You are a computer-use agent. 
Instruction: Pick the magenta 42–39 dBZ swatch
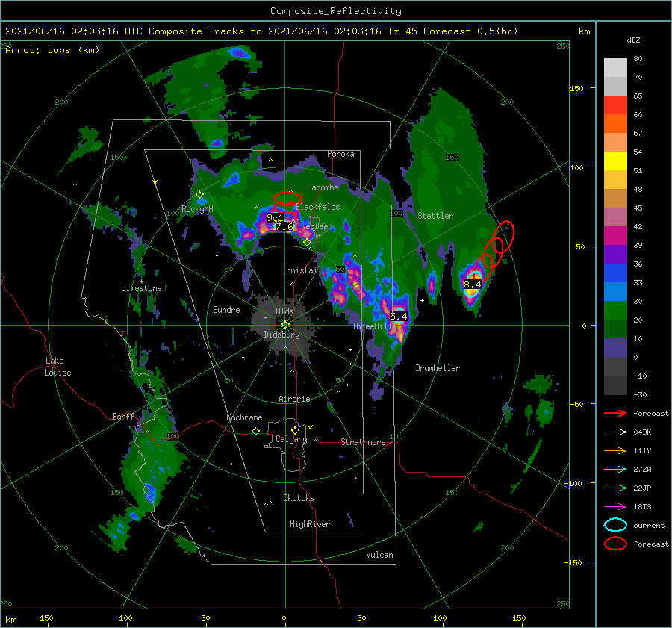click(615, 236)
